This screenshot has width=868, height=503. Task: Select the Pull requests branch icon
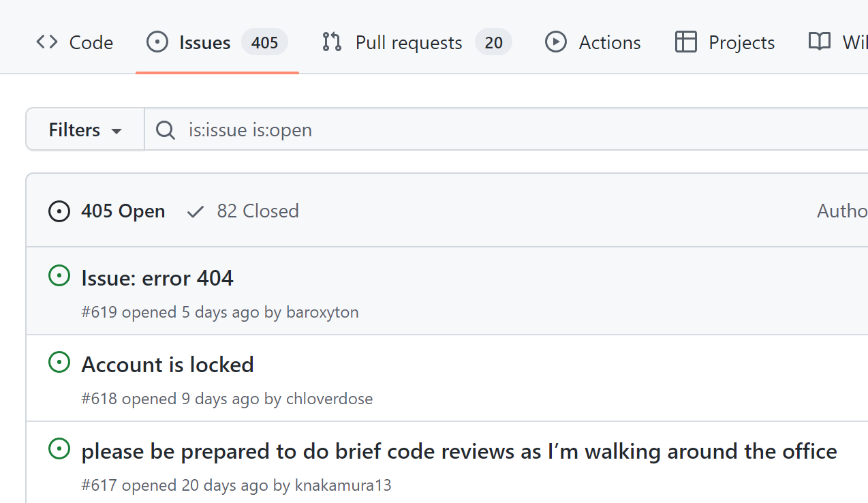pos(331,42)
